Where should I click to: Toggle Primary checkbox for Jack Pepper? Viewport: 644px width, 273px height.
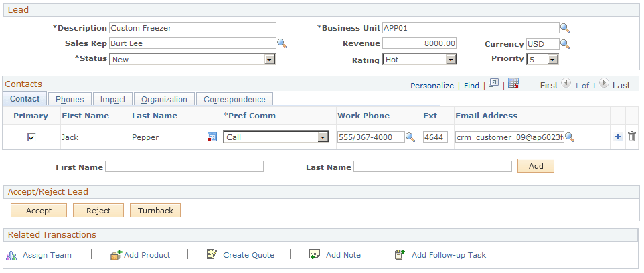pyautogui.click(x=31, y=138)
